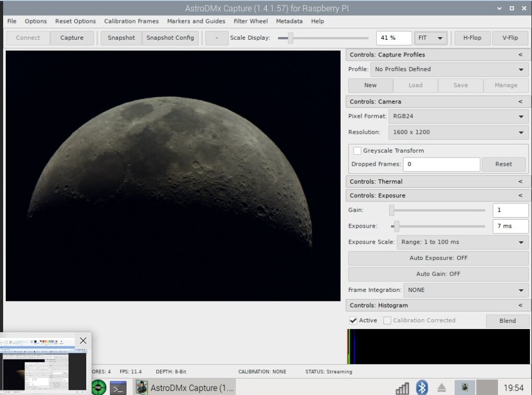Open the Frame Integration dropdown

[466, 290]
